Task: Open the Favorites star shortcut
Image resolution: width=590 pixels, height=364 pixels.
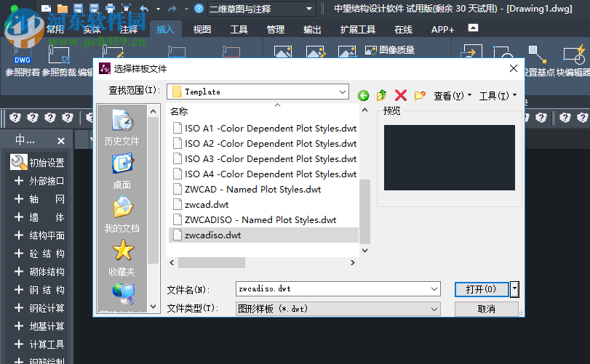Action: pos(122,258)
